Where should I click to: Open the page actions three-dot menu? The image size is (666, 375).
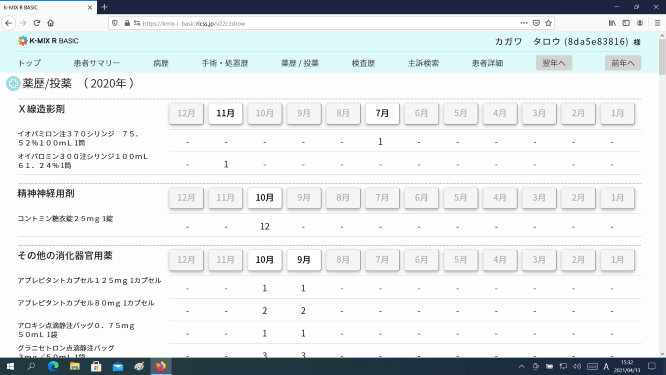(524, 23)
